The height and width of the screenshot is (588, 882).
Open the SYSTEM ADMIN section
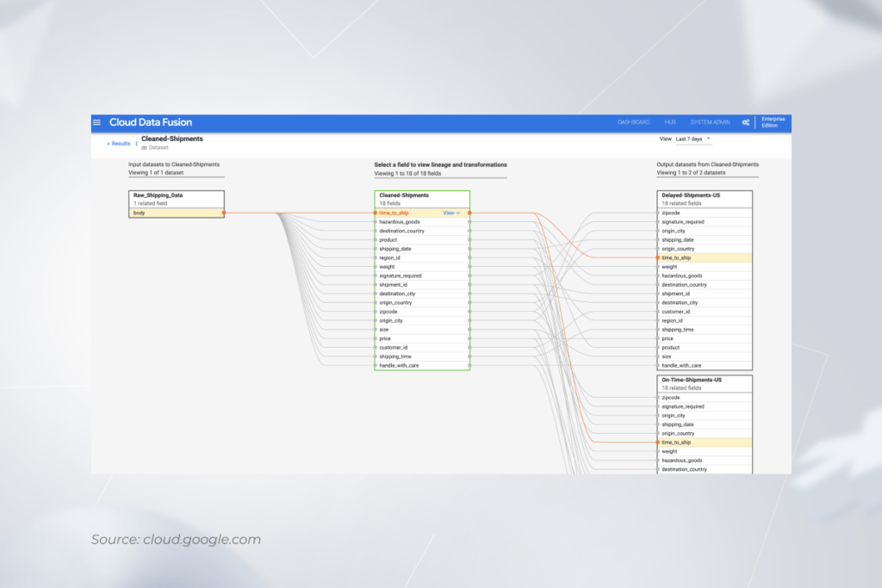tap(711, 122)
